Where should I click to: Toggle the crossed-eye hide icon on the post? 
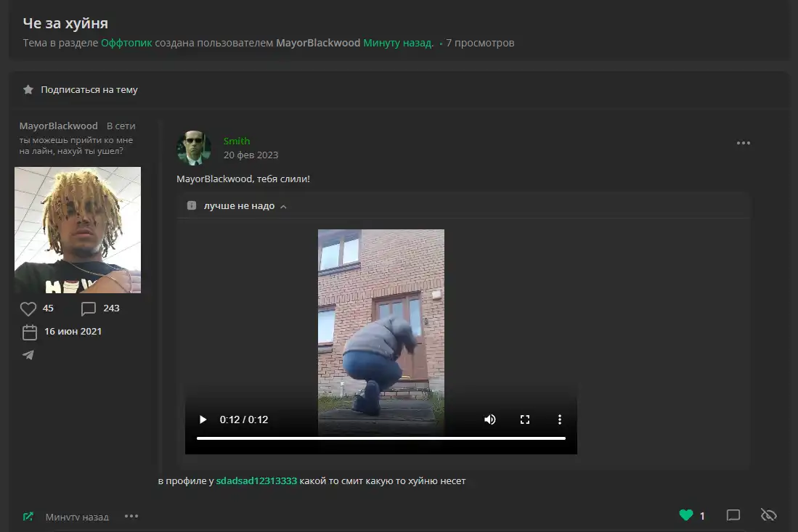click(x=768, y=515)
